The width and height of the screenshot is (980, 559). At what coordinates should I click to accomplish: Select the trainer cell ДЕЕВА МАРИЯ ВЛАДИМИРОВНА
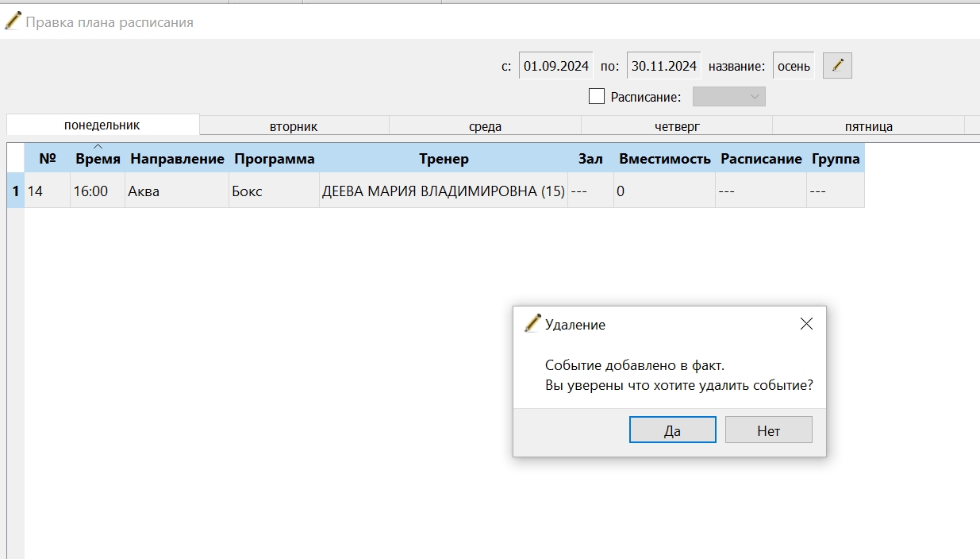click(x=444, y=191)
